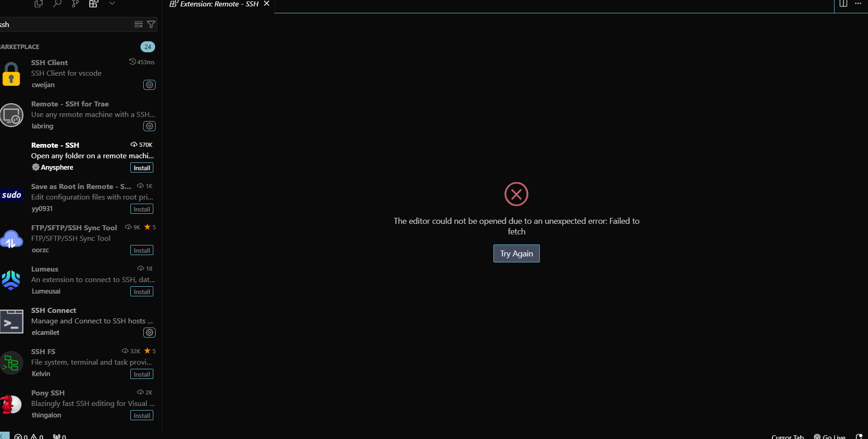
Task: Open the SSH Connect extension entry
Action: point(81,322)
